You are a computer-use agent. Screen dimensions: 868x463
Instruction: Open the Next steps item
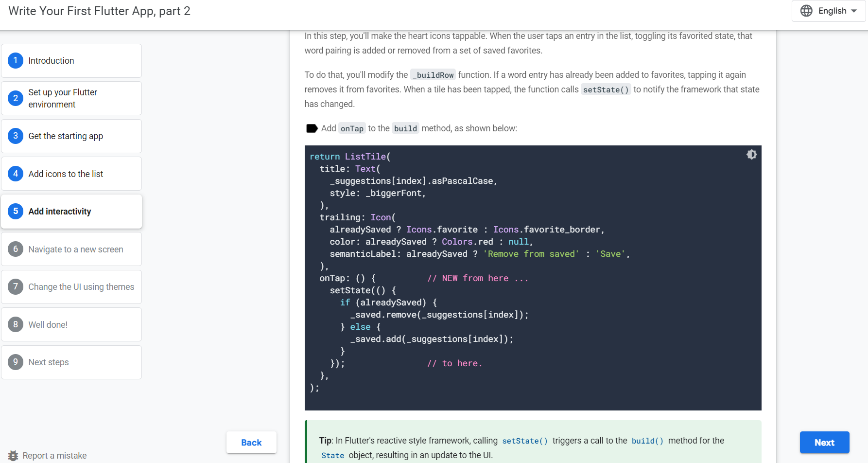pyautogui.click(x=71, y=362)
